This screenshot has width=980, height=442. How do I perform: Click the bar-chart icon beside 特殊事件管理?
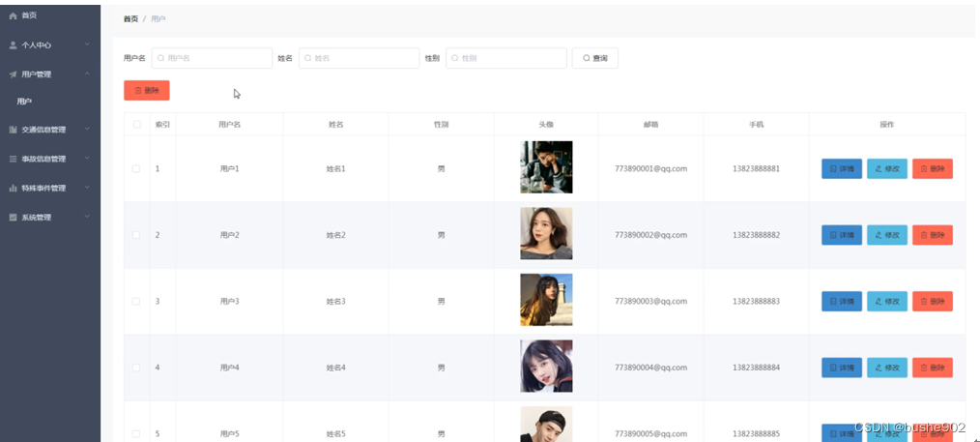click(x=13, y=189)
